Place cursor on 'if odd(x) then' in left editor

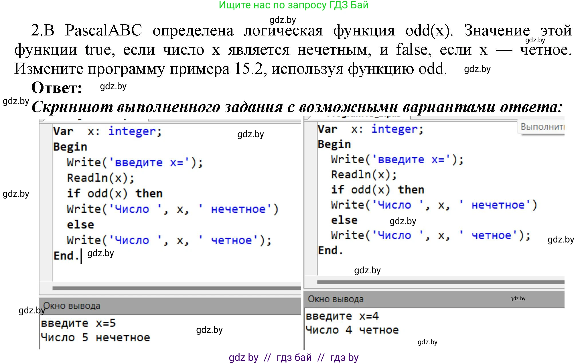(x=115, y=194)
